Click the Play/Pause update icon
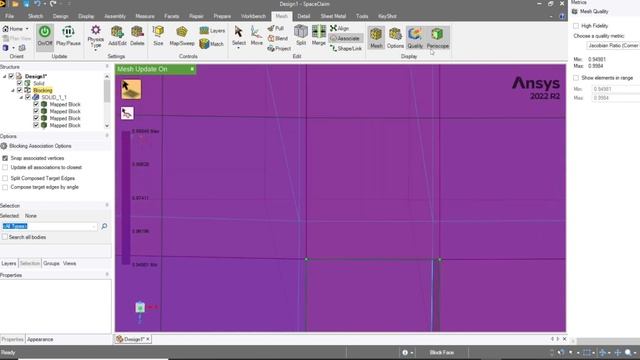 point(68,36)
